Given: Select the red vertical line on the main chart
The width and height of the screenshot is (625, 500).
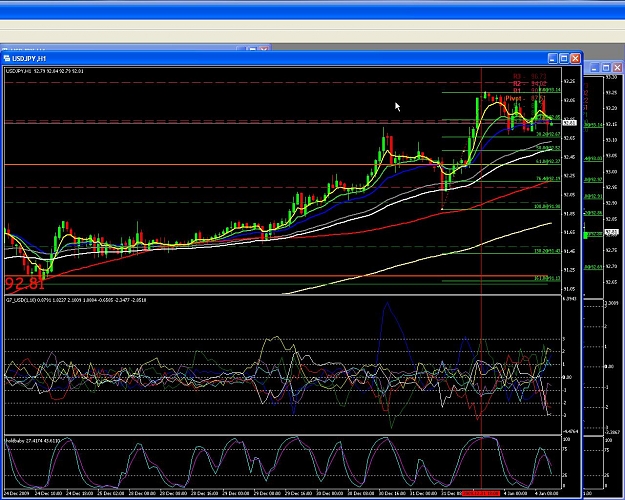Looking at the screenshot, I should [481, 181].
